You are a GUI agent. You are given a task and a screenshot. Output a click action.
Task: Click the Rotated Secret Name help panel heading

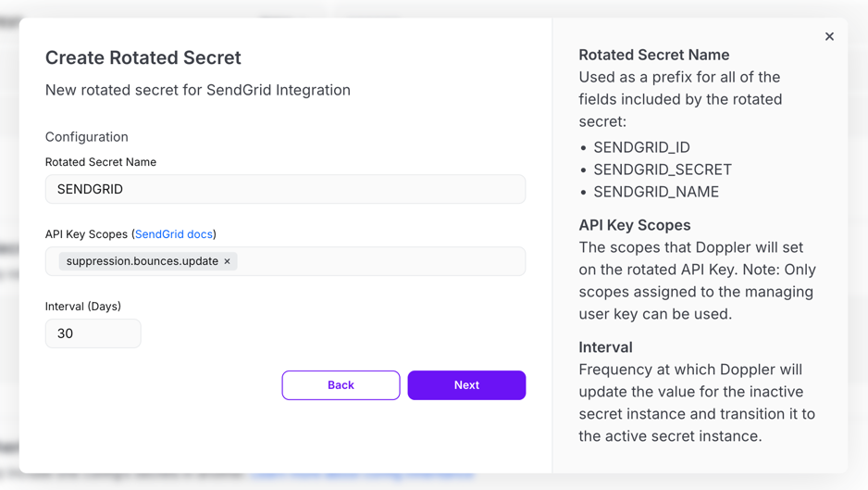(x=653, y=55)
